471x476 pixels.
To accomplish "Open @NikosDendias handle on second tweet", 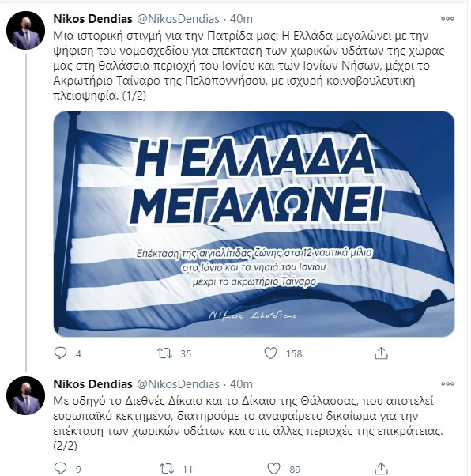I will point(178,384).
